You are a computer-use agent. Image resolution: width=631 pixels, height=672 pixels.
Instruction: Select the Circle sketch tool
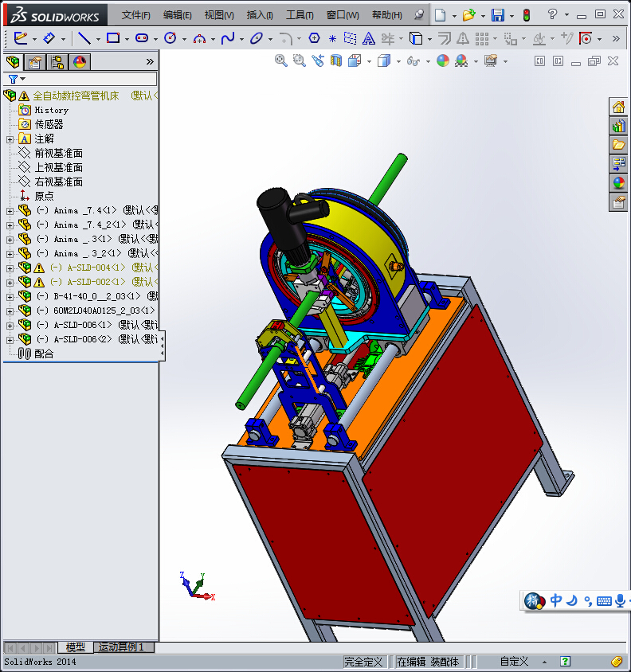point(170,38)
